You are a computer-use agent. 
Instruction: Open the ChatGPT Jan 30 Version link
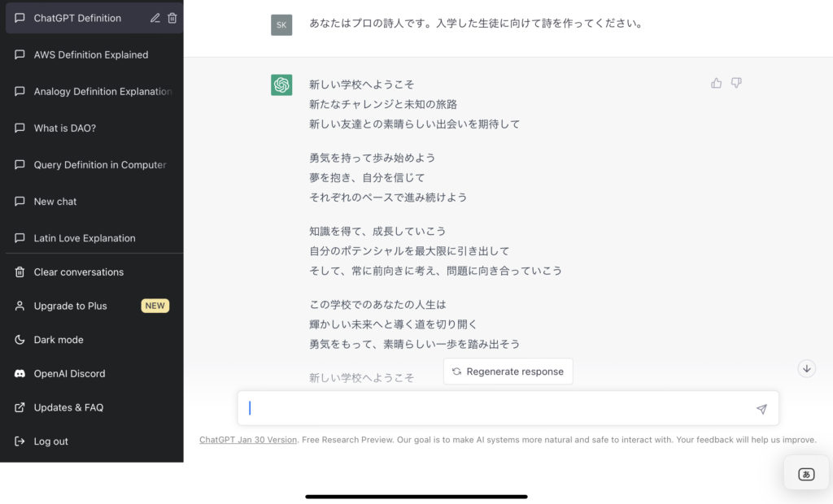(248, 440)
